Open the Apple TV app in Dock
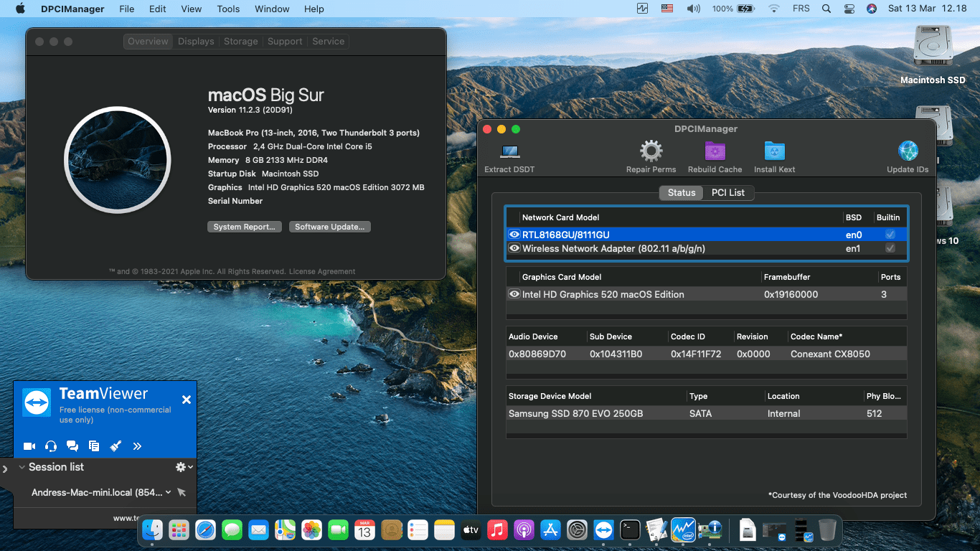This screenshot has width=980, height=551. pos(471,530)
